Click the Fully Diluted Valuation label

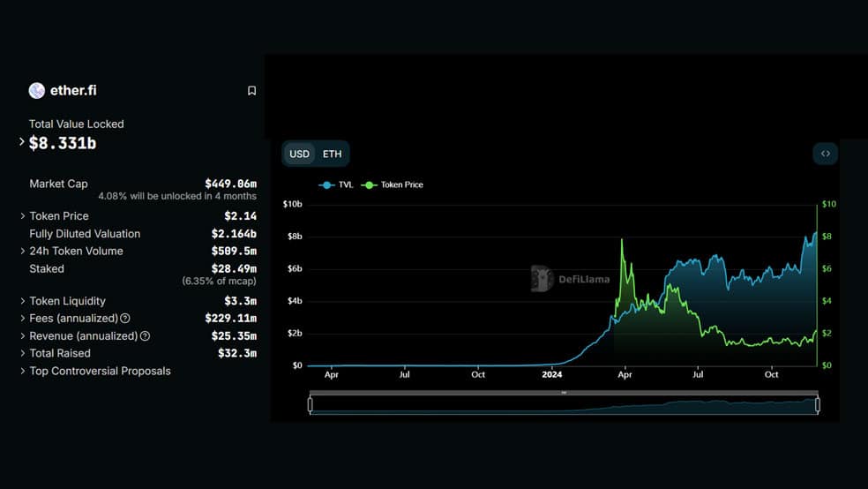tap(85, 234)
